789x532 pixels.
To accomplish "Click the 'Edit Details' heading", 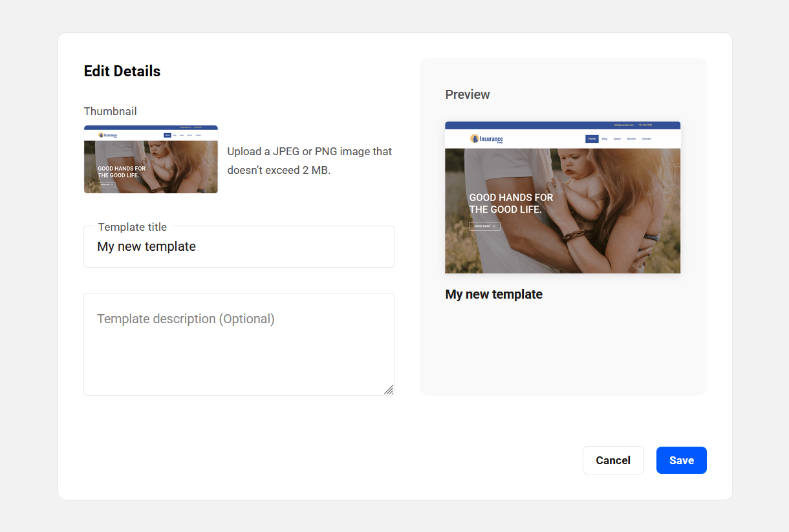I will click(x=122, y=71).
